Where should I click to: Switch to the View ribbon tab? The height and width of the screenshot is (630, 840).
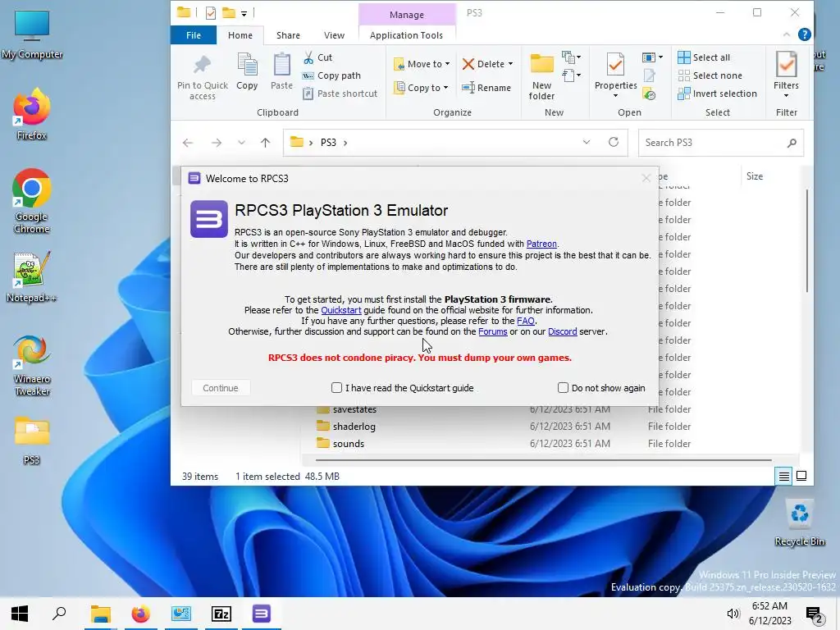click(335, 34)
